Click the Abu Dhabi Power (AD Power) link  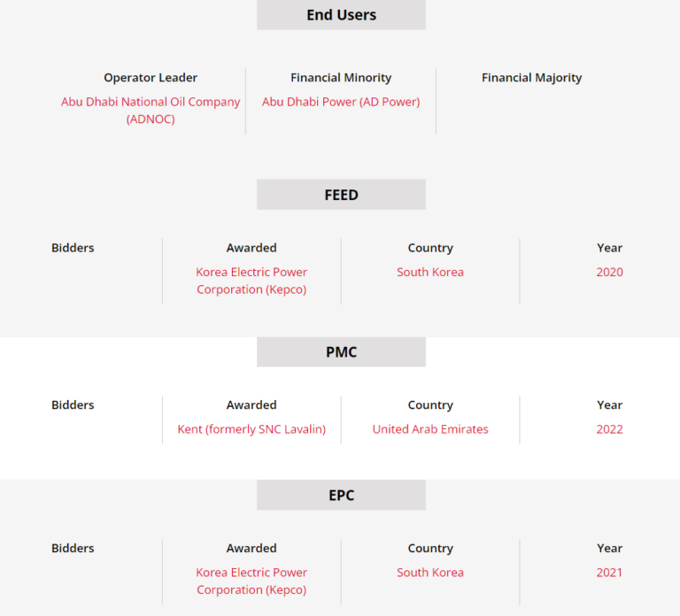pyautogui.click(x=341, y=102)
